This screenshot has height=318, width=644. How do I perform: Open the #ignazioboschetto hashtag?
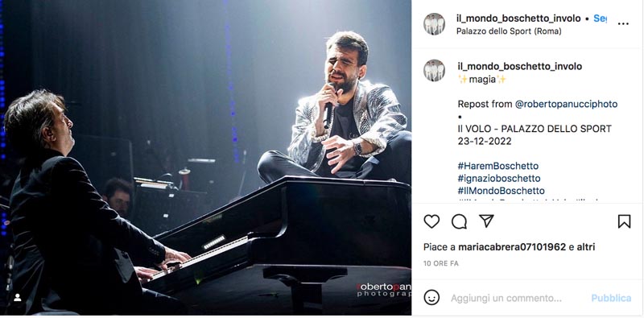pyautogui.click(x=499, y=178)
